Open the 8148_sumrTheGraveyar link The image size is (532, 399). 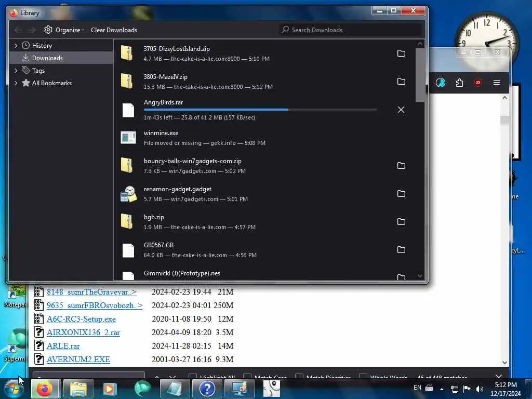tap(91, 292)
